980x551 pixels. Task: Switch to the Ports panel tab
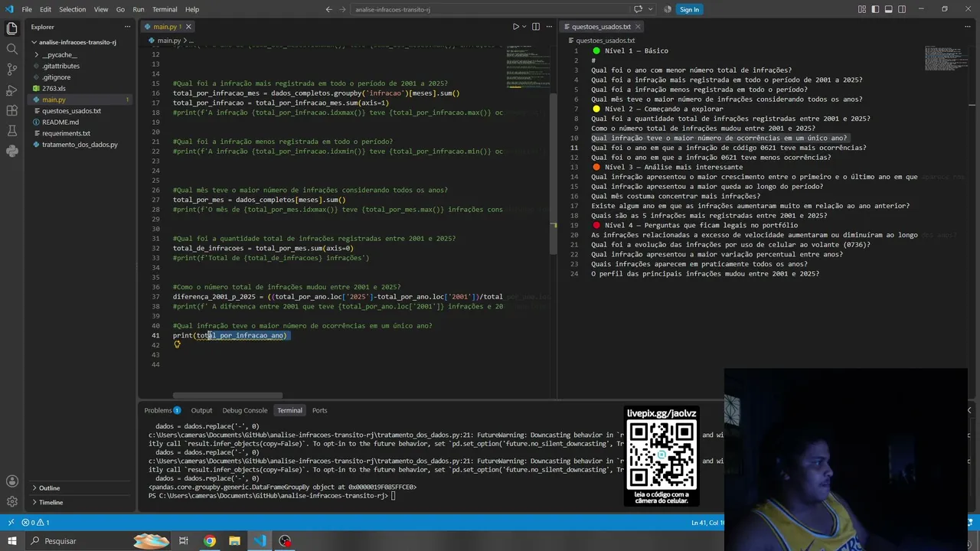(319, 410)
